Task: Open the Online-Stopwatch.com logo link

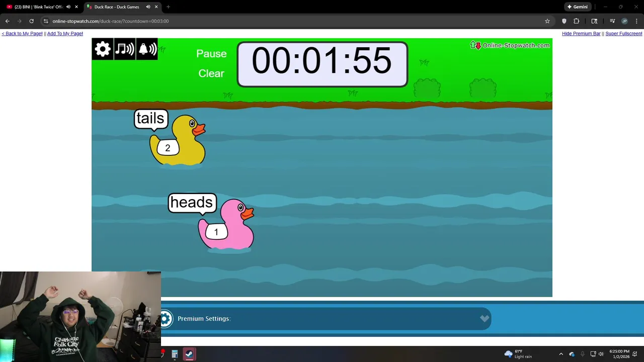Action: point(510,45)
